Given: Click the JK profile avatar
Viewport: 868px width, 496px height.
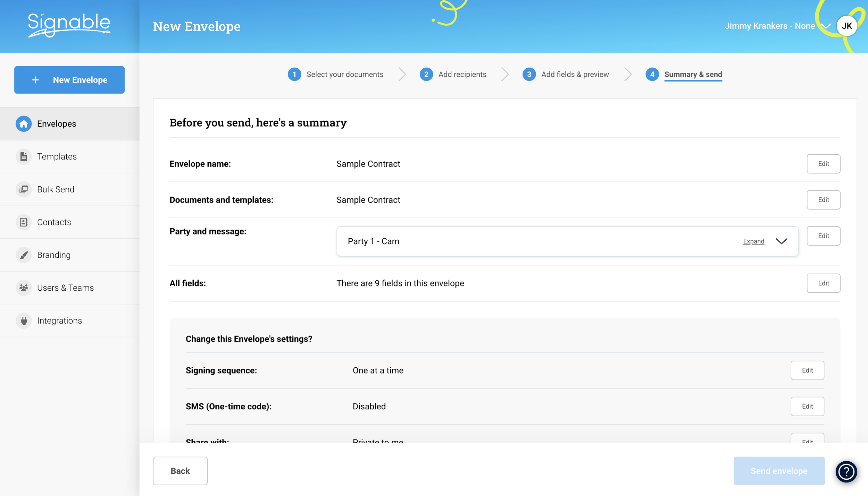Looking at the screenshot, I should (x=846, y=26).
